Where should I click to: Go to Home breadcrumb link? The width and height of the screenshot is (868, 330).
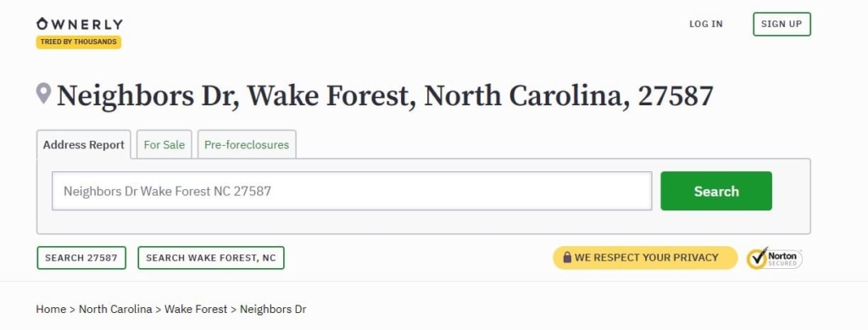(x=51, y=309)
